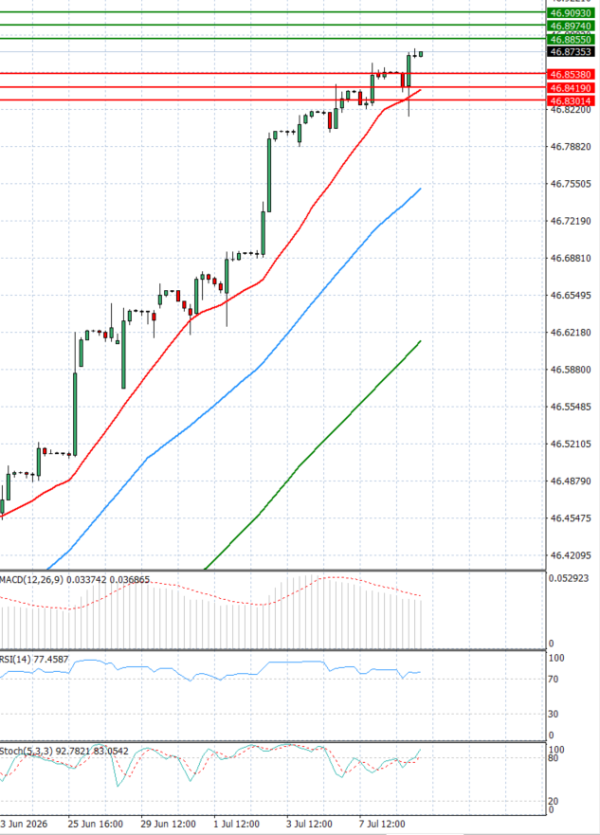Click the 46.45475 price axis value
Viewport: 600px width, 835px height.
click(571, 518)
